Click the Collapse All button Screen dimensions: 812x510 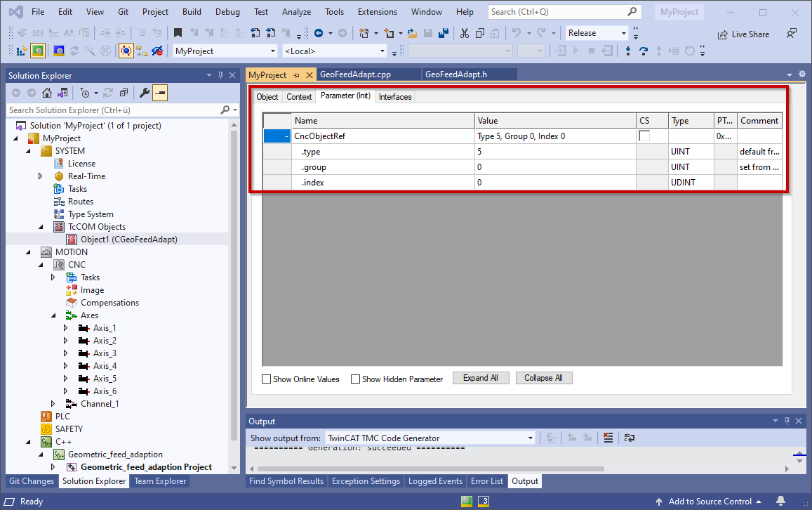point(544,378)
